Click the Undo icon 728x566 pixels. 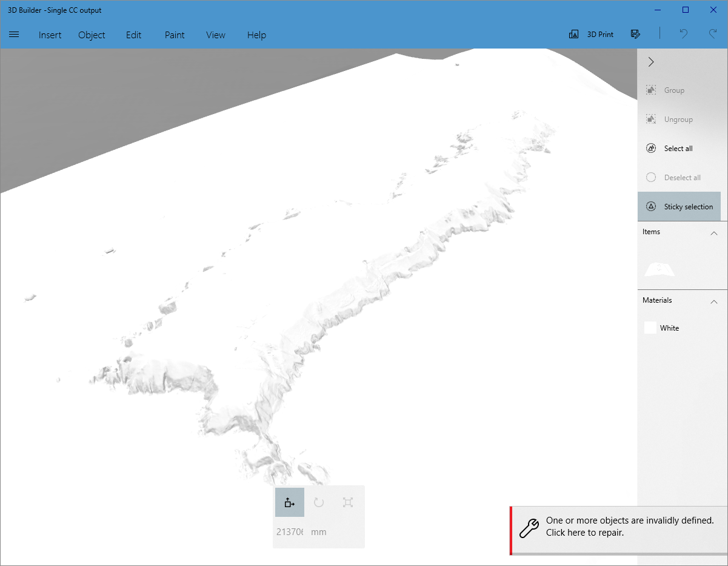coord(684,34)
